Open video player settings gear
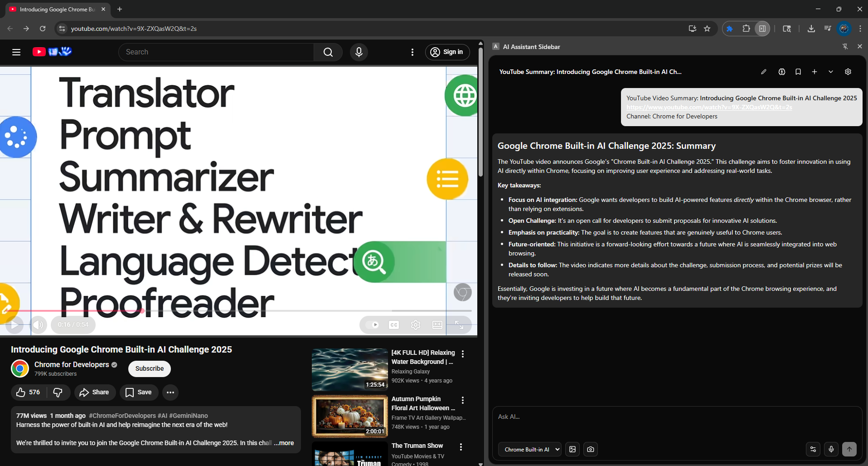The height and width of the screenshot is (466, 868). 416,325
